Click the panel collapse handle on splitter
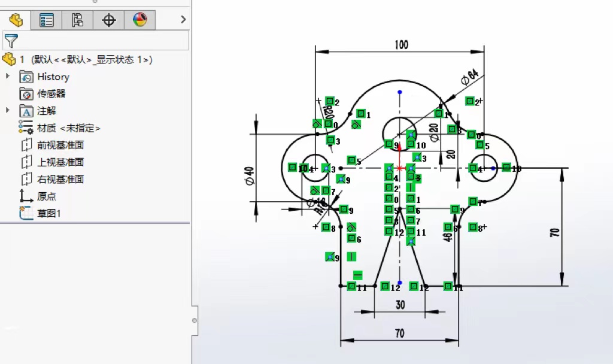 click(x=195, y=321)
